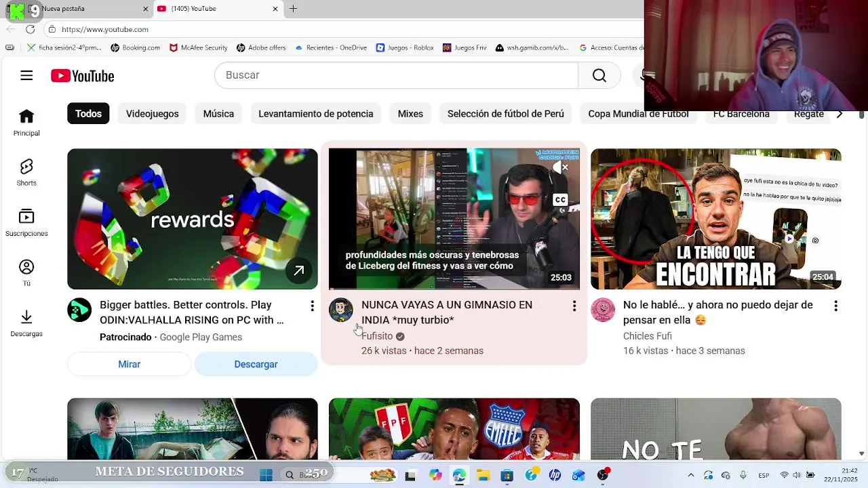868x488 pixels.
Task: Click the Fufisito channel avatar
Action: pyautogui.click(x=341, y=310)
